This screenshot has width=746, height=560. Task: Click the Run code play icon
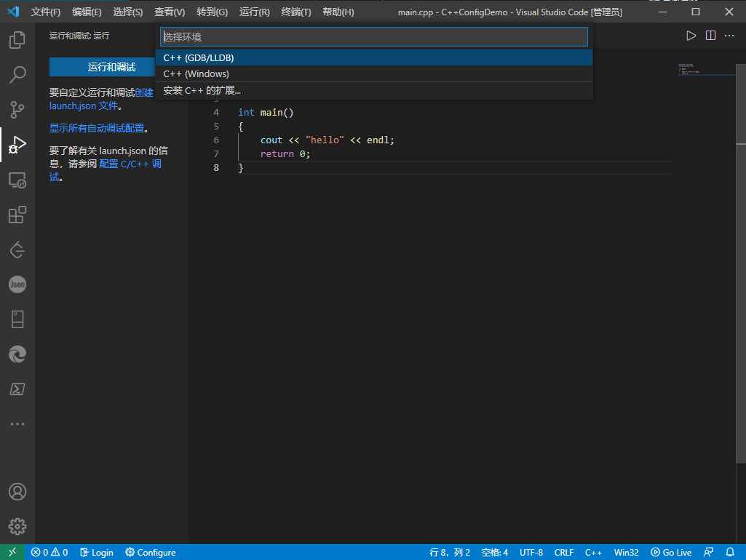click(x=691, y=36)
